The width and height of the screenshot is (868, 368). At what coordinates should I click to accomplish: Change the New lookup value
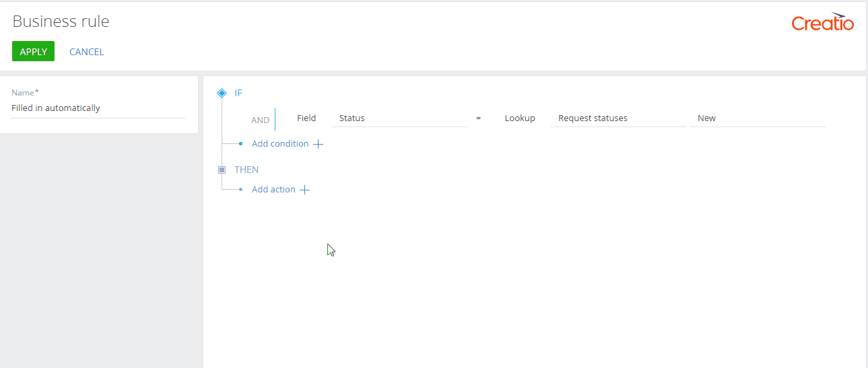(758, 118)
